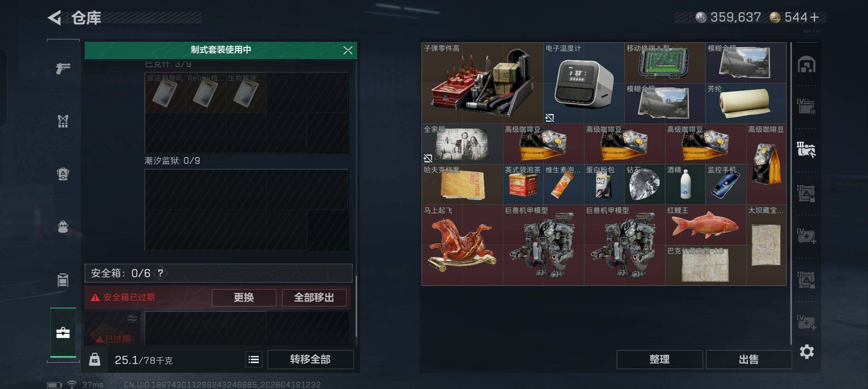Screen dimensions: 868x389
Task: Click the 更换 button for expired safe box
Action: [244, 298]
